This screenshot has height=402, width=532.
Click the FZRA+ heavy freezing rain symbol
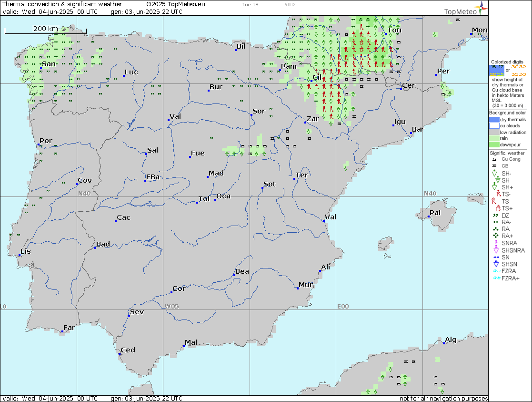pyautogui.click(x=497, y=278)
